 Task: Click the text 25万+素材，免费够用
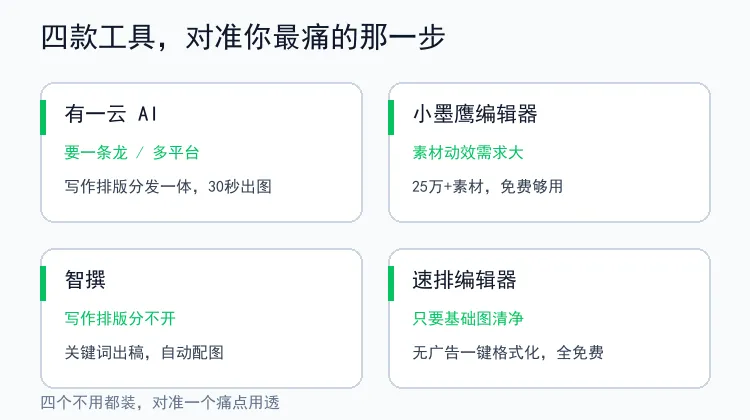pos(487,187)
